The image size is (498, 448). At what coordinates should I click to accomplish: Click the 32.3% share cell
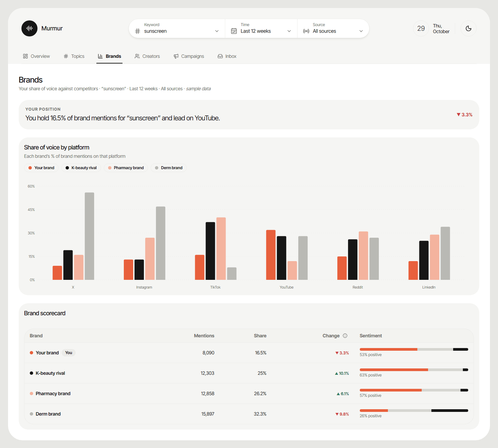click(x=260, y=414)
